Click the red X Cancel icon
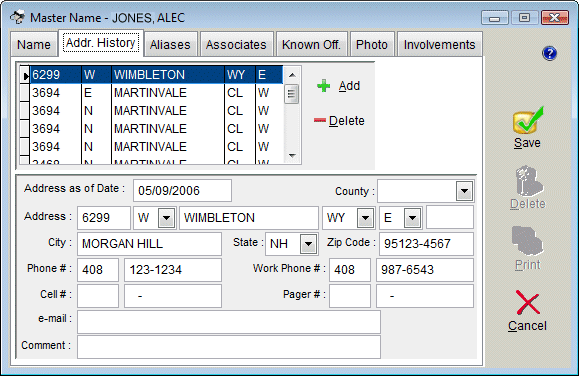This screenshot has height=376, width=579. click(x=528, y=302)
